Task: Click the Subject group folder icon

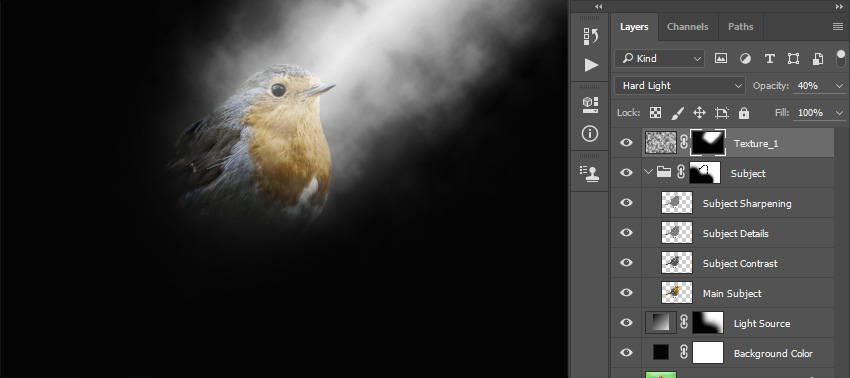Action: click(664, 172)
